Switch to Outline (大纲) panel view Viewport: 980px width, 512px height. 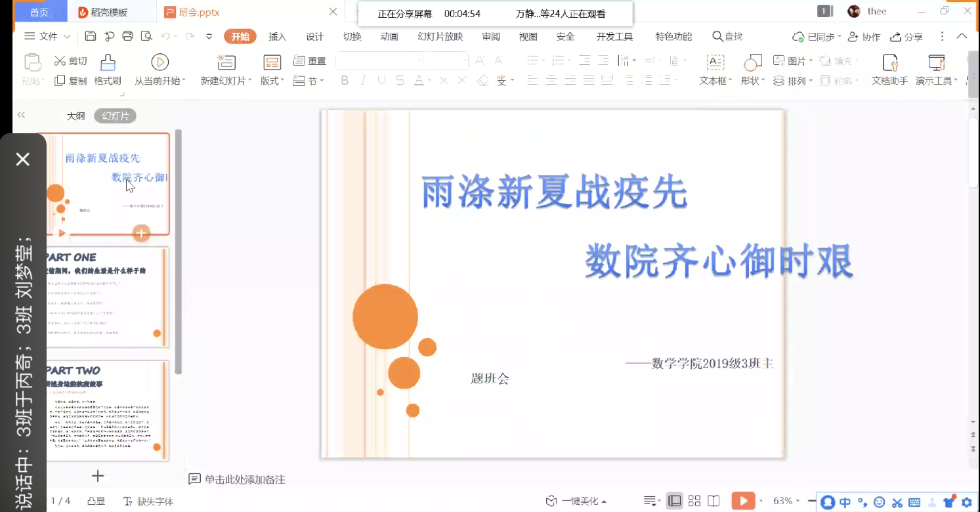pyautogui.click(x=75, y=116)
